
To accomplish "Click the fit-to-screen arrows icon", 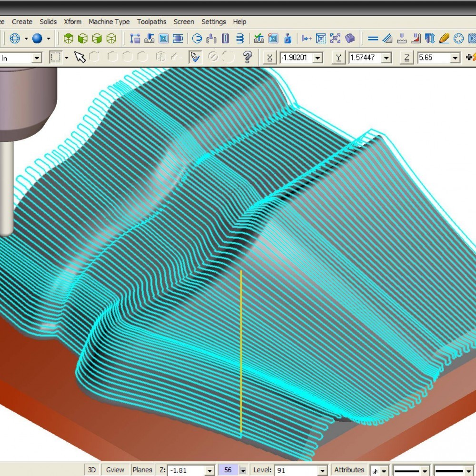I will [x=335, y=39].
